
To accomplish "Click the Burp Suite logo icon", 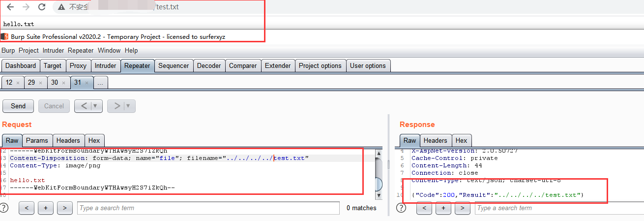I will (4, 36).
